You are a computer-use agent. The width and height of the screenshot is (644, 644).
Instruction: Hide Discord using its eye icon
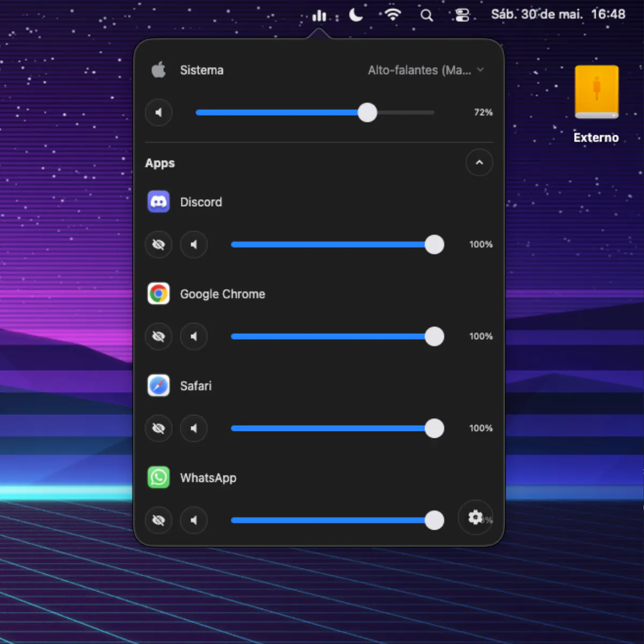point(159,245)
